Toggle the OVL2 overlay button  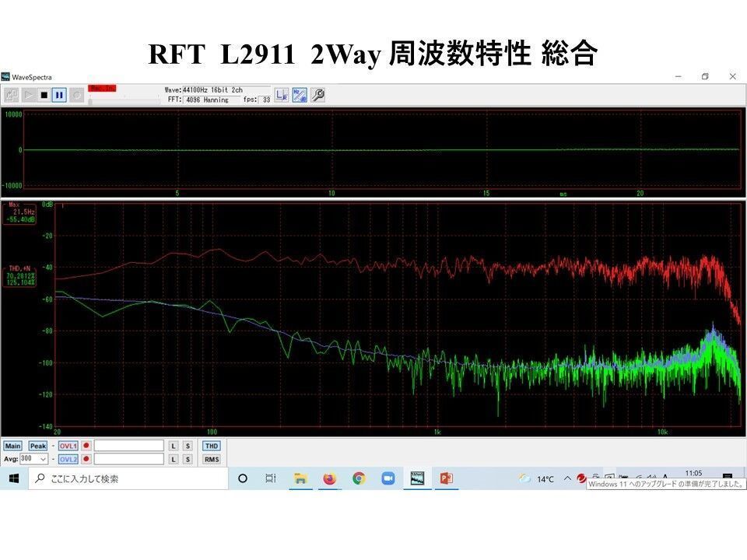pyautogui.click(x=68, y=459)
